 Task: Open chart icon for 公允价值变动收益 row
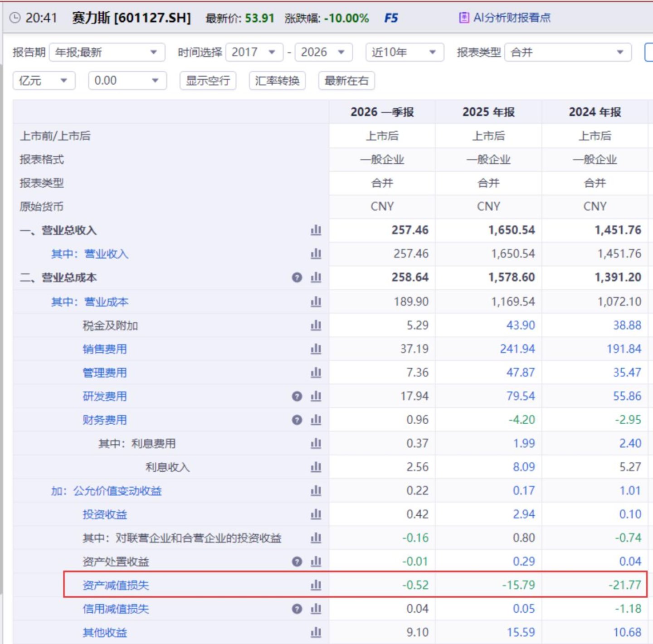tap(316, 490)
